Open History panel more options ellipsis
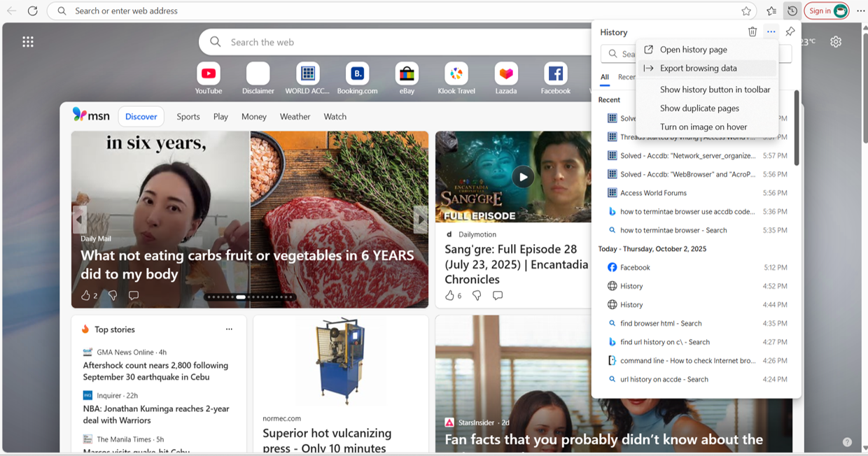 pyautogui.click(x=771, y=31)
